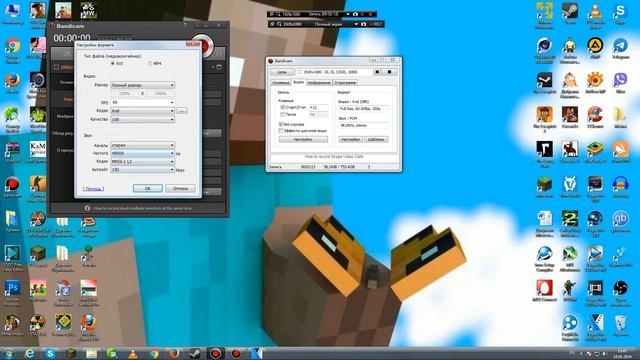The height and width of the screenshot is (360, 640).
Task: Open the dropdown arrow on upper recording bar
Action: [348, 14]
